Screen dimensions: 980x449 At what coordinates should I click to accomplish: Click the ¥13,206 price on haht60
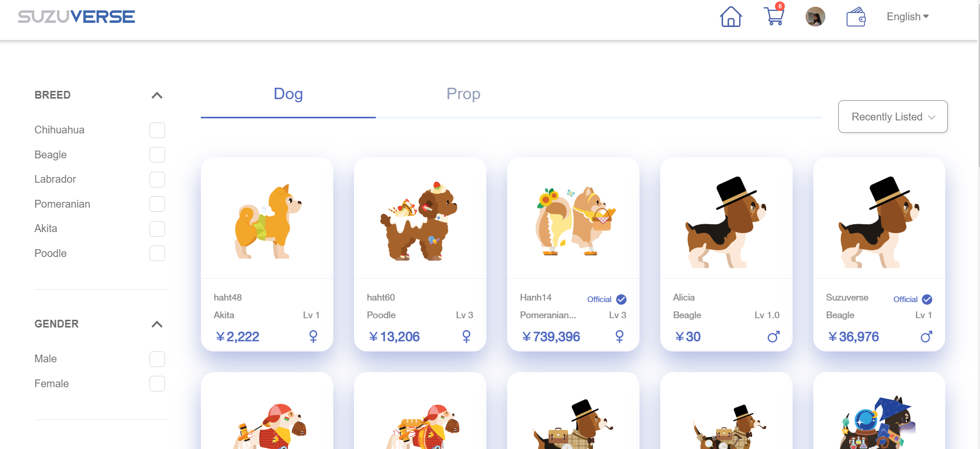[x=394, y=337]
